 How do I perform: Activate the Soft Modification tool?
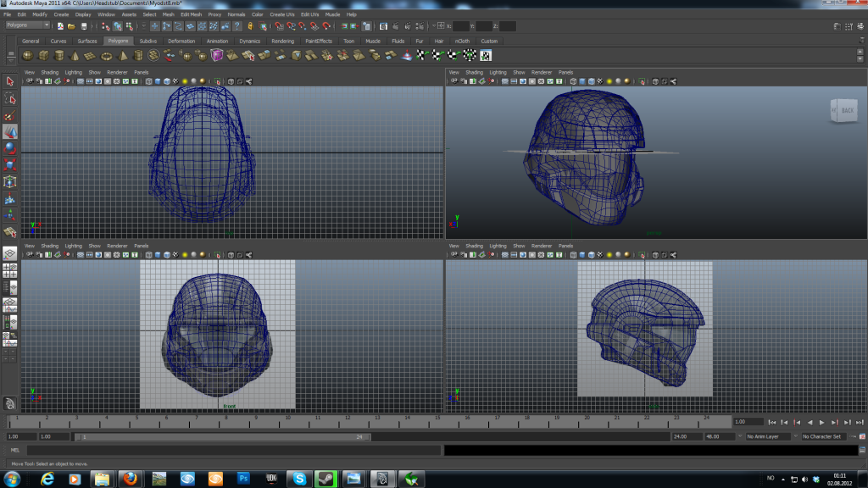(10, 198)
